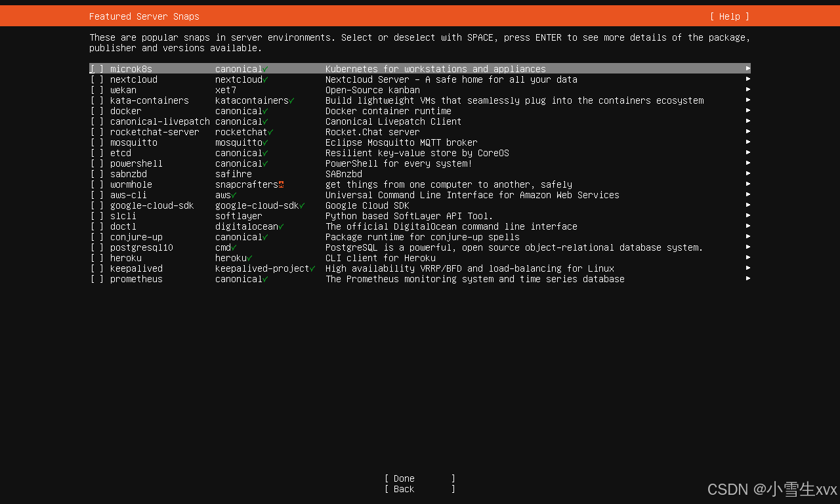Image resolution: width=840 pixels, height=504 pixels.
Task: Click the softlayer publisher name
Action: [239, 216]
